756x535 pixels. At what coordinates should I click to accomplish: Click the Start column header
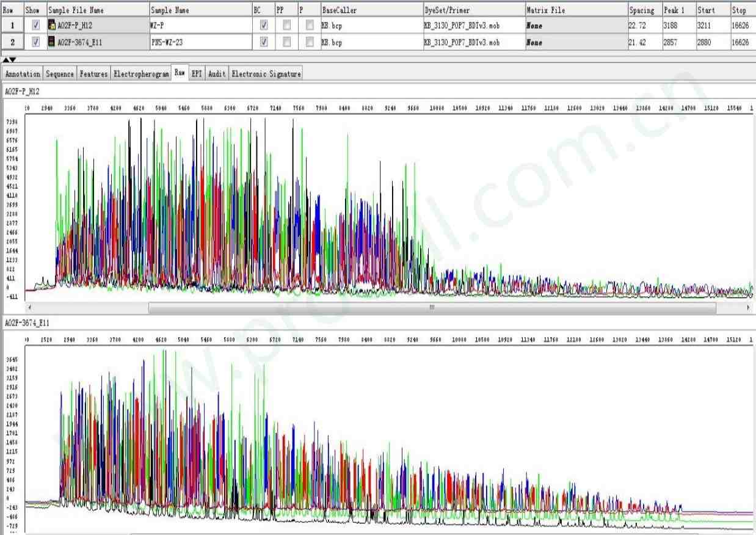(712, 10)
